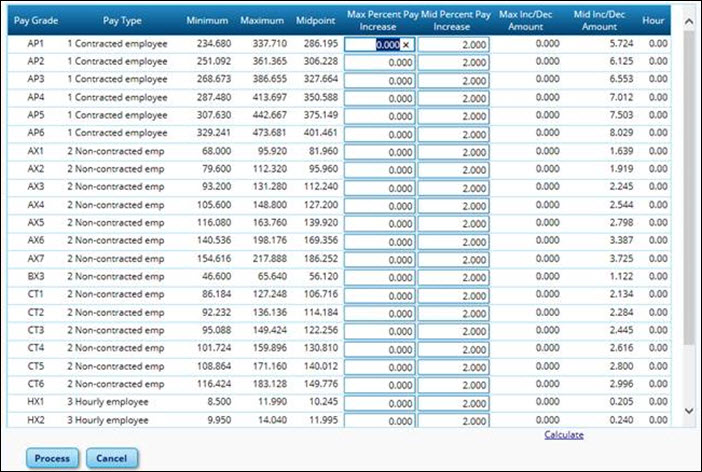Click the vertical scrollbar thumb
Viewport: 702px width, 472px height.
tap(689, 188)
